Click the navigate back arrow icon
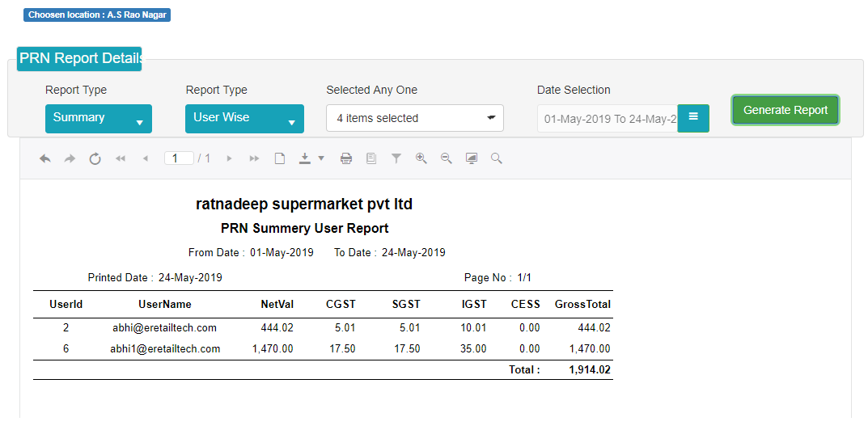868x430 pixels. click(45, 159)
